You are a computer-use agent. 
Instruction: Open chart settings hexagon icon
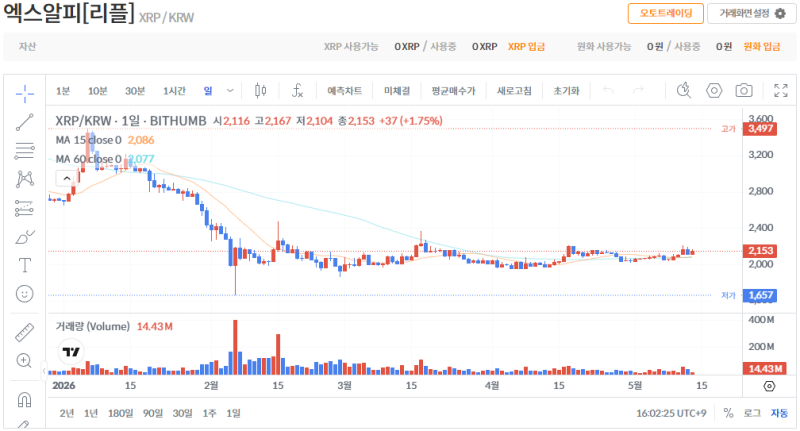714,91
